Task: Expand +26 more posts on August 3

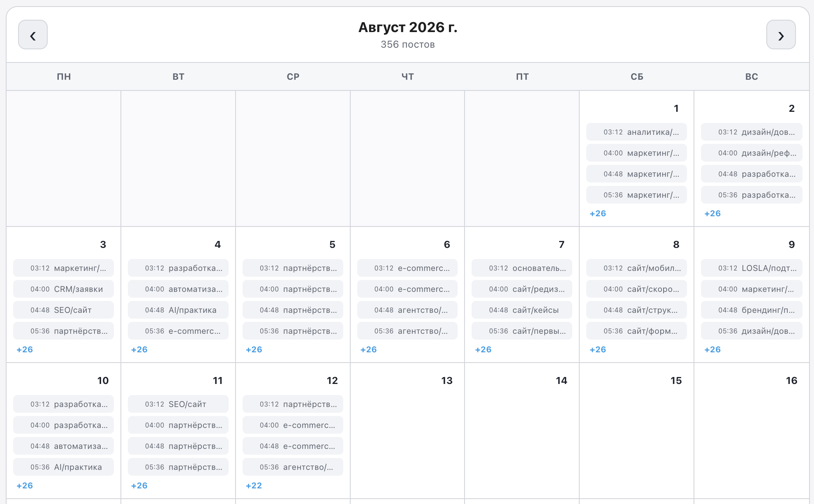Action: (25, 349)
